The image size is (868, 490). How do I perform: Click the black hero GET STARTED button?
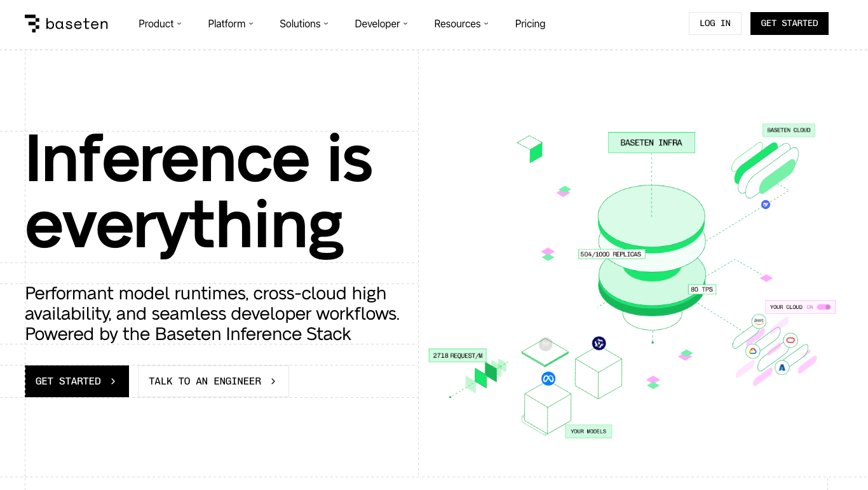pyautogui.click(x=77, y=381)
